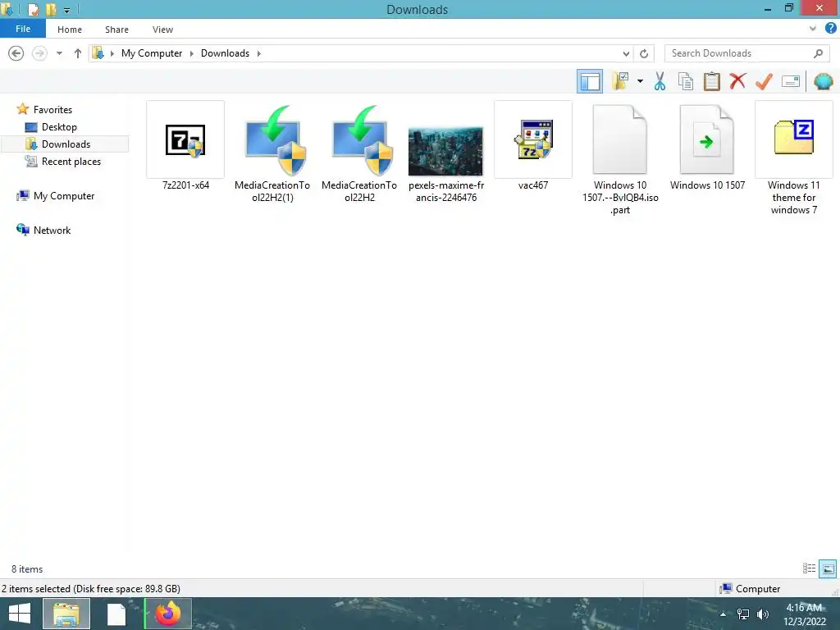Image resolution: width=840 pixels, height=630 pixels.
Task: Click the quick access properties icon in title bar
Action: [33, 10]
